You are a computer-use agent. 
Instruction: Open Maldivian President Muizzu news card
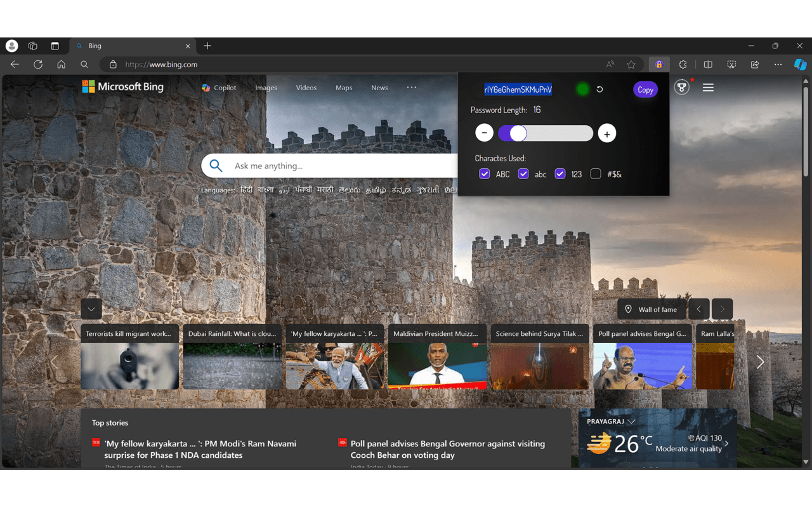[437, 357]
